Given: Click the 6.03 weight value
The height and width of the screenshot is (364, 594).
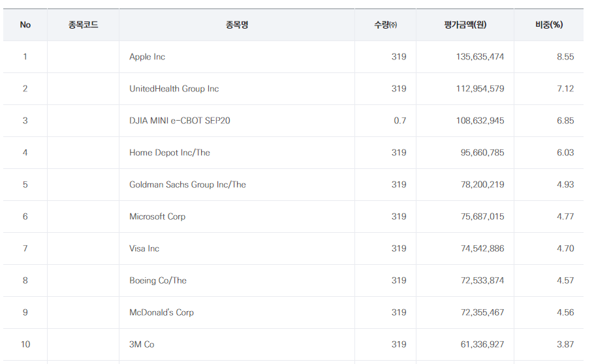Looking at the screenshot, I should click(x=565, y=153).
